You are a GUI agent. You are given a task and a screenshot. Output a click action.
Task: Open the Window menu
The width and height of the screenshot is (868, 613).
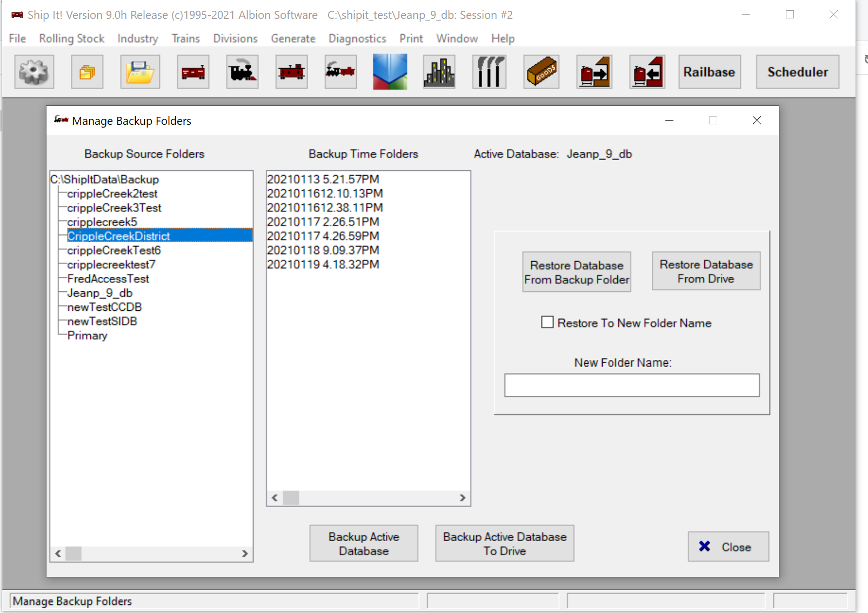[x=457, y=38]
